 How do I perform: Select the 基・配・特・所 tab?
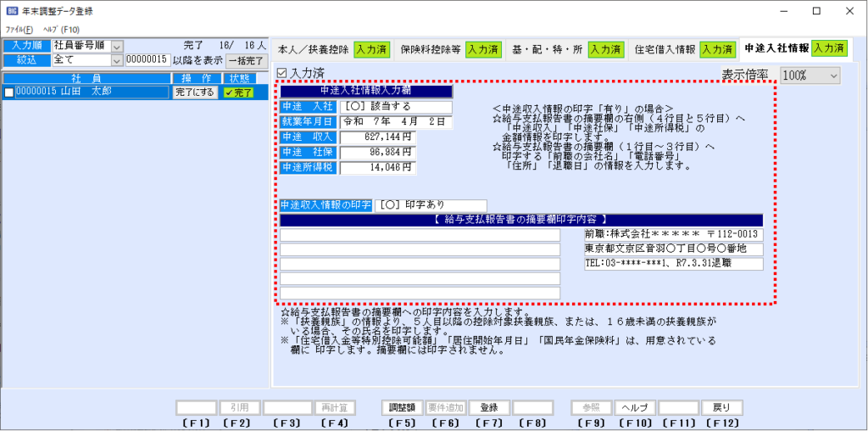coord(548,49)
